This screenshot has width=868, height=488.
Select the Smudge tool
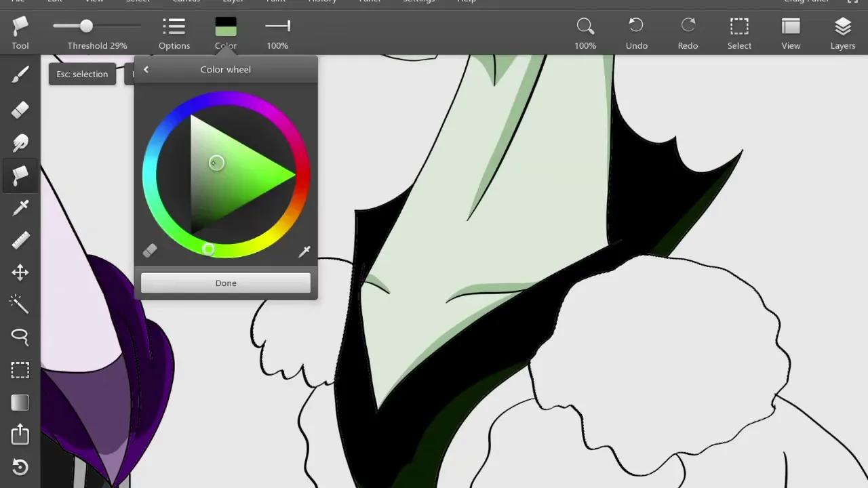[20, 142]
